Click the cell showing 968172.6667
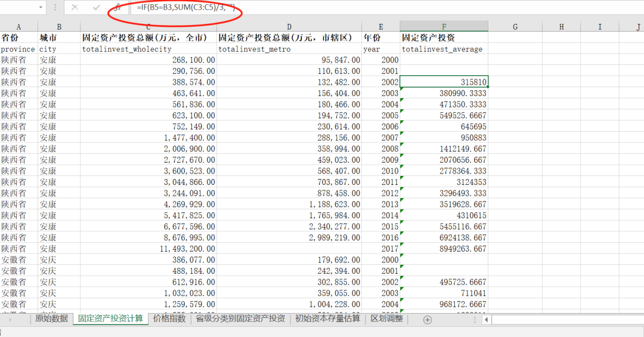 pyautogui.click(x=444, y=304)
